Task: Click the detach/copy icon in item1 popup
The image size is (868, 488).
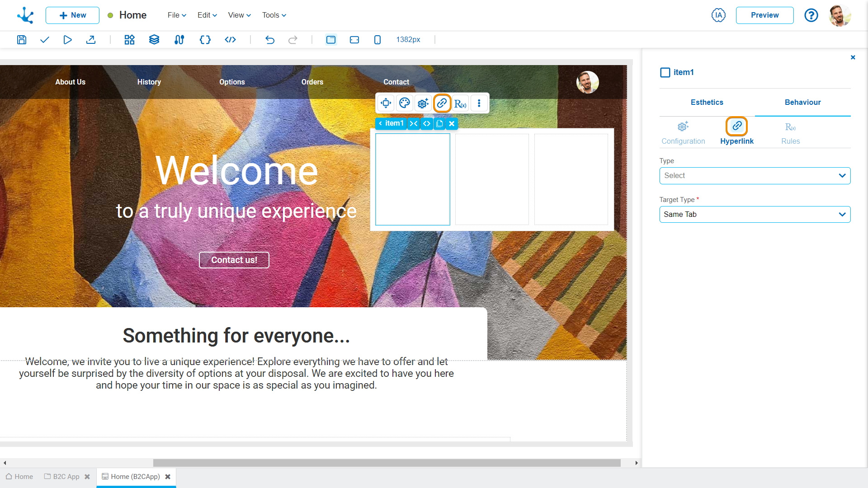Action: coord(440,123)
